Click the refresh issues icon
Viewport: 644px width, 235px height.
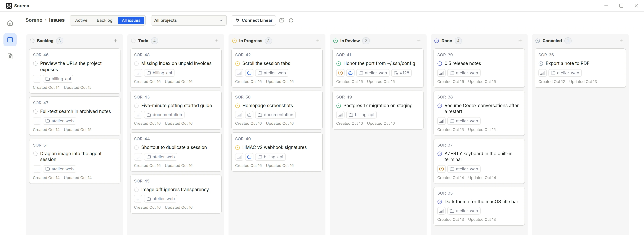[291, 20]
